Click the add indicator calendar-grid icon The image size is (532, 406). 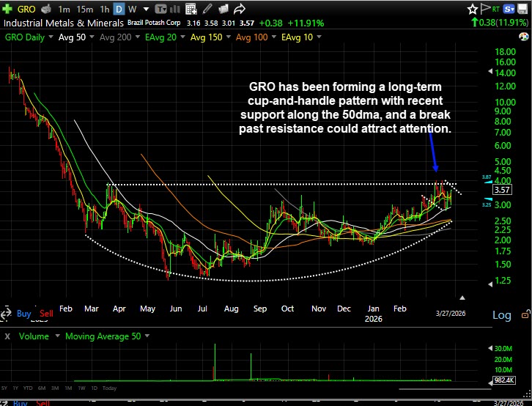(x=191, y=9)
